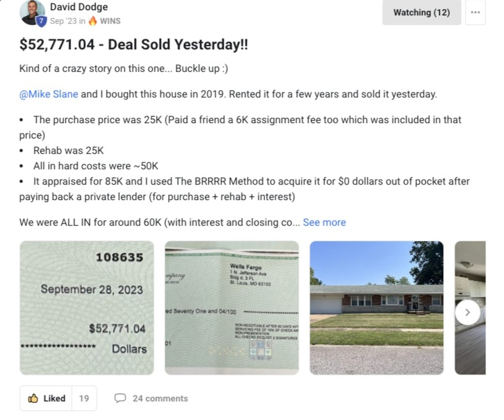Toggle the Liked button off
The width and height of the screenshot is (504, 420).
point(46,398)
